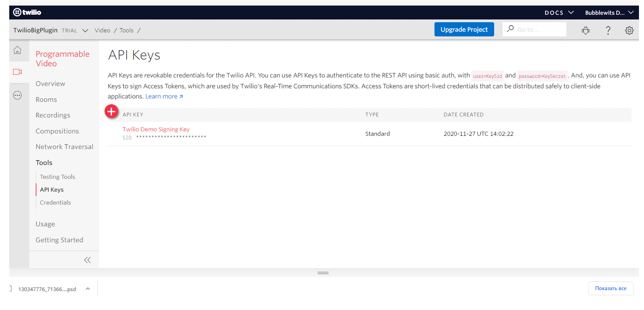The image size is (644, 310).
Task: Open Compositions in sidebar
Action: pyautogui.click(x=57, y=131)
